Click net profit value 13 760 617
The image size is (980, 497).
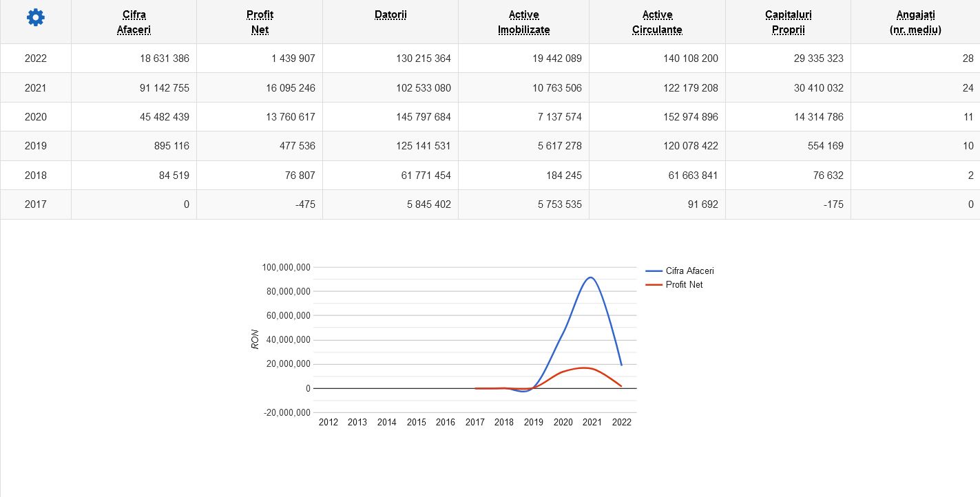click(x=291, y=117)
